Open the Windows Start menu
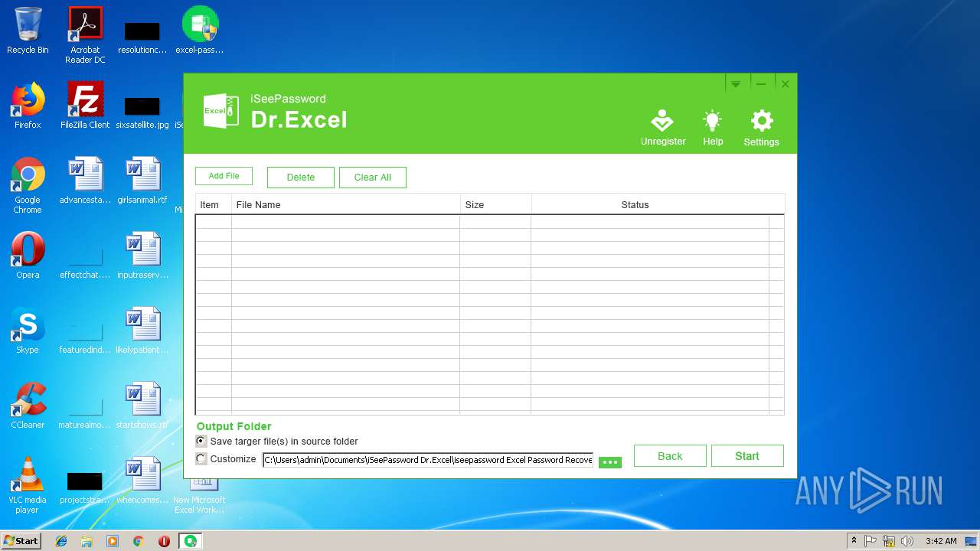 tap(21, 540)
